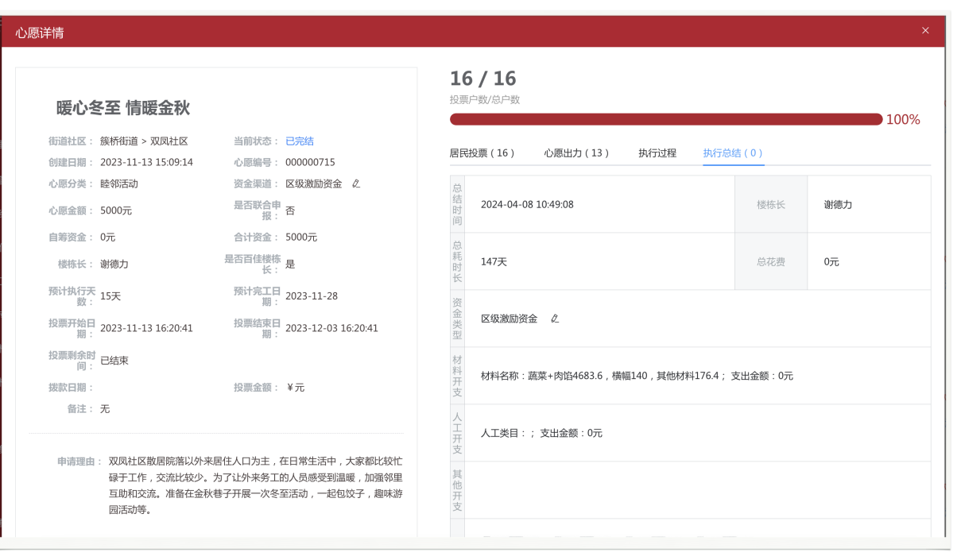961x560 pixels.
Task: Click the 心愿详情 dialog title
Action: click(x=40, y=33)
